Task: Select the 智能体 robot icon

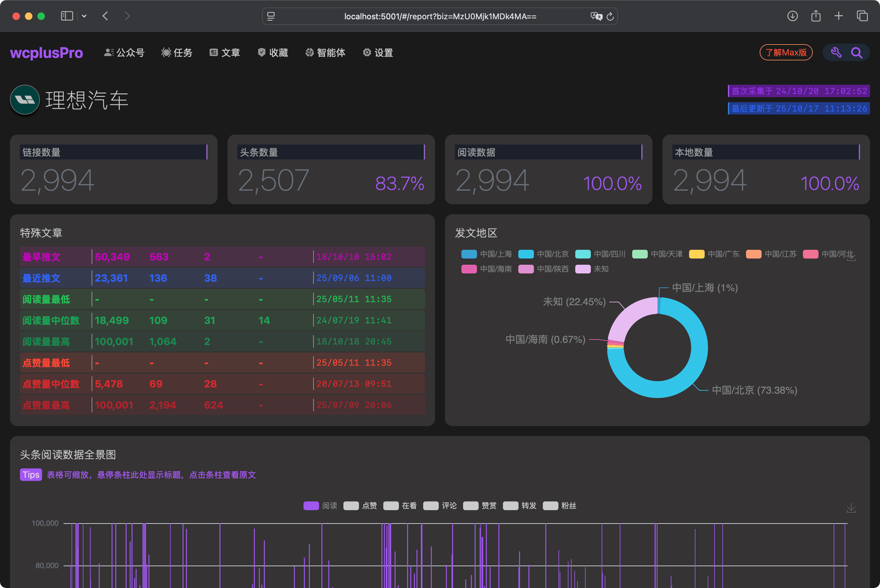Action: pyautogui.click(x=309, y=53)
